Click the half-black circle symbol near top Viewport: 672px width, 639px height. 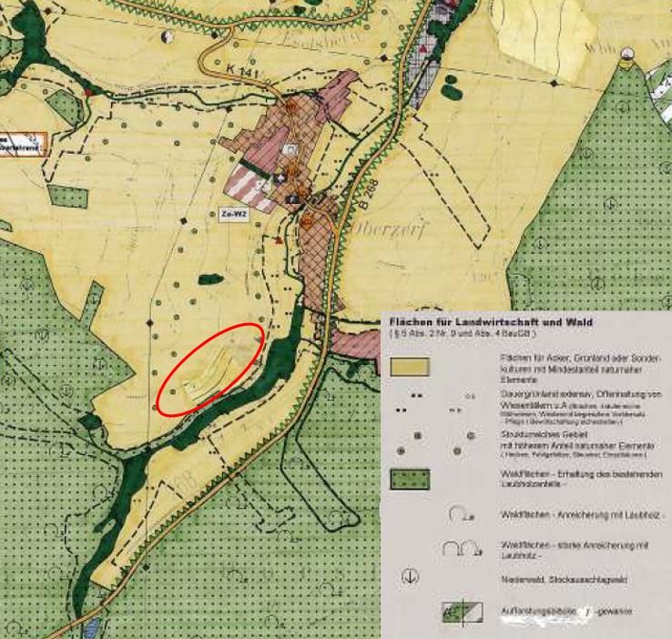[x=168, y=37]
